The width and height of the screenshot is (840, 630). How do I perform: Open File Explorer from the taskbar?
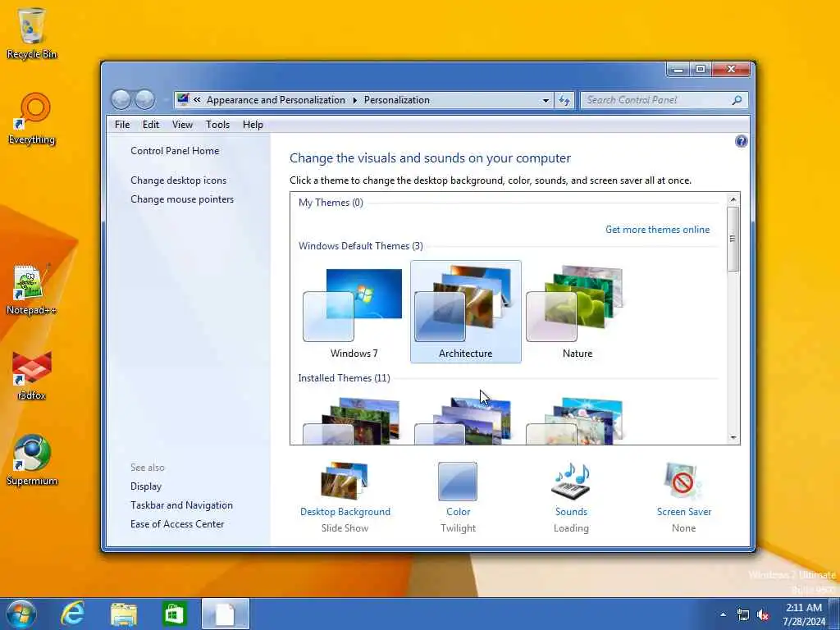click(x=124, y=614)
